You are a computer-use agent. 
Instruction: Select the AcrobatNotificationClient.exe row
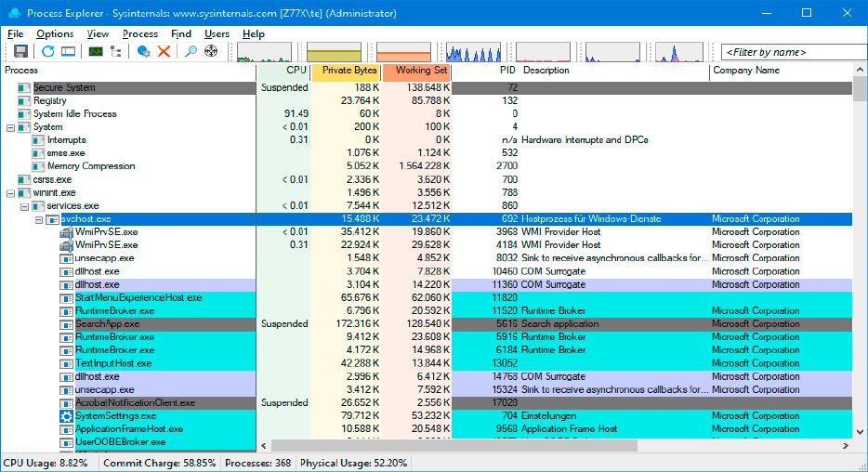pos(427,403)
